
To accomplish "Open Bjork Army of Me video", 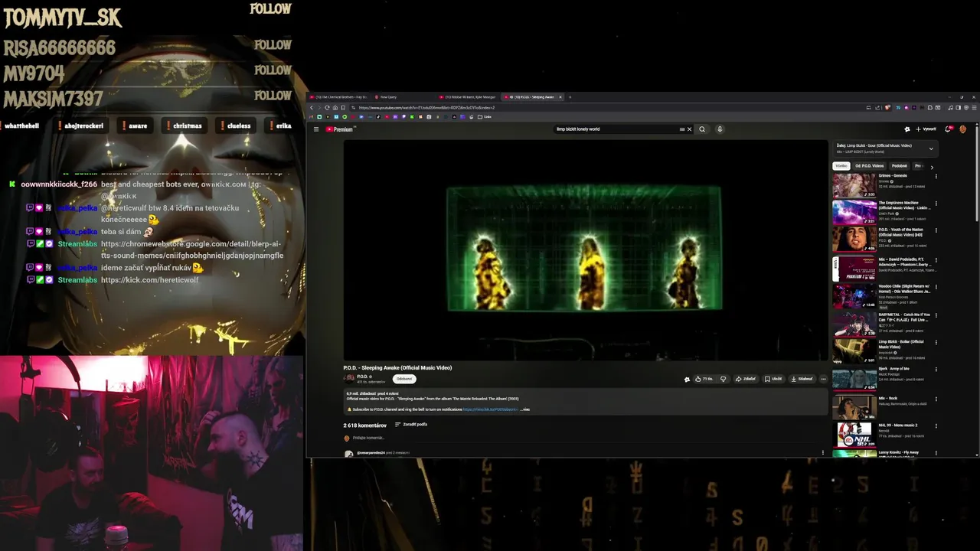I will tap(854, 379).
